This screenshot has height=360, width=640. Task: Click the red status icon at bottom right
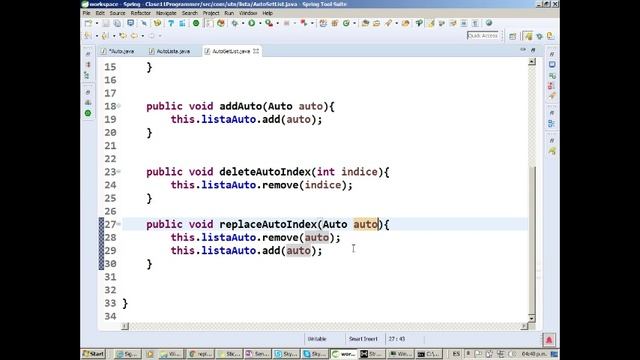549,340
